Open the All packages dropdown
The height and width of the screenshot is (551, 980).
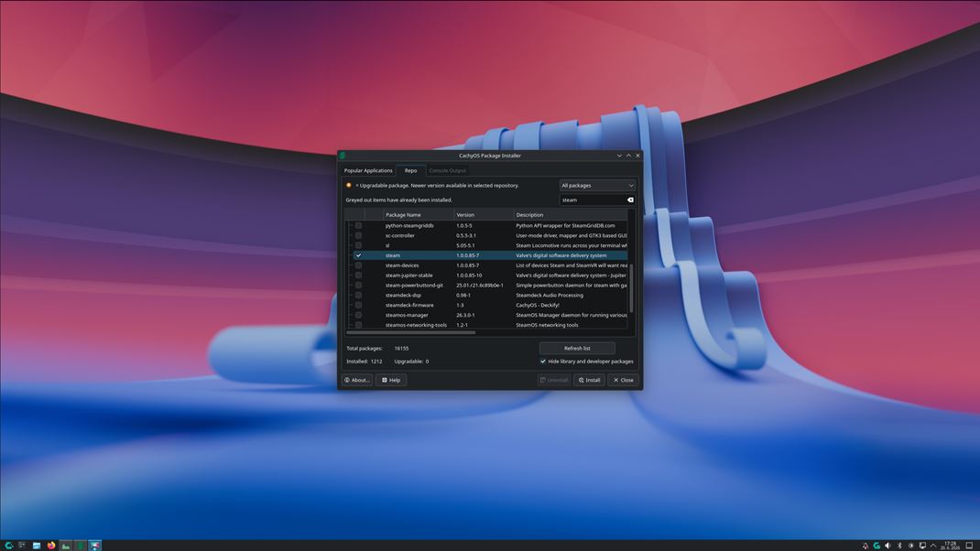coord(597,186)
